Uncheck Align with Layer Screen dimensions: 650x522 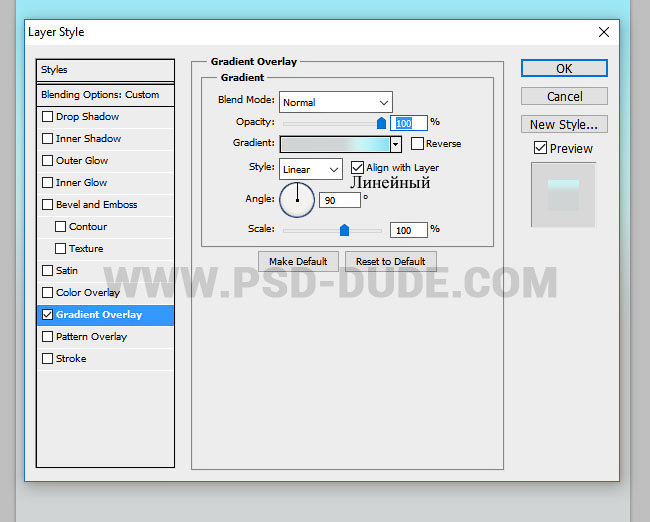[357, 168]
